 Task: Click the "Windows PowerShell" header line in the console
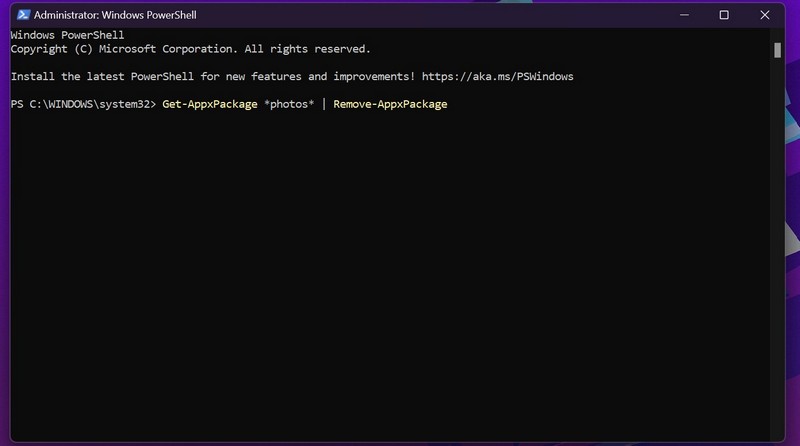67,35
